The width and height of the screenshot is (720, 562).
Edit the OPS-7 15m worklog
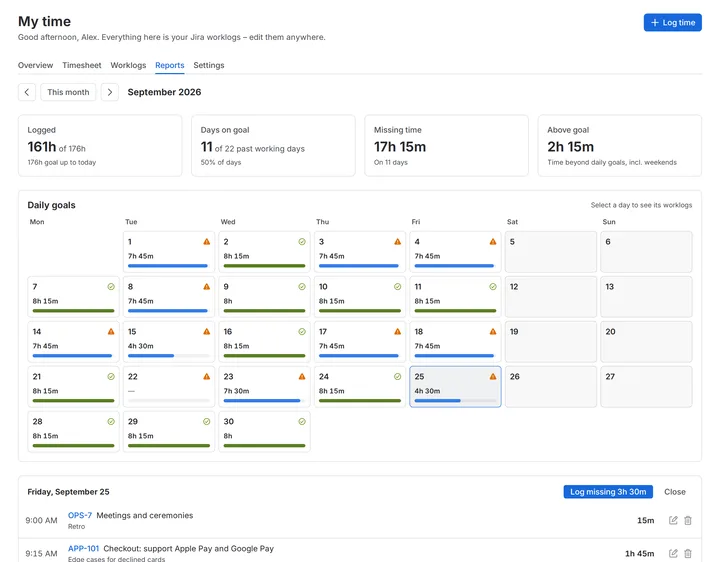pyautogui.click(x=673, y=520)
